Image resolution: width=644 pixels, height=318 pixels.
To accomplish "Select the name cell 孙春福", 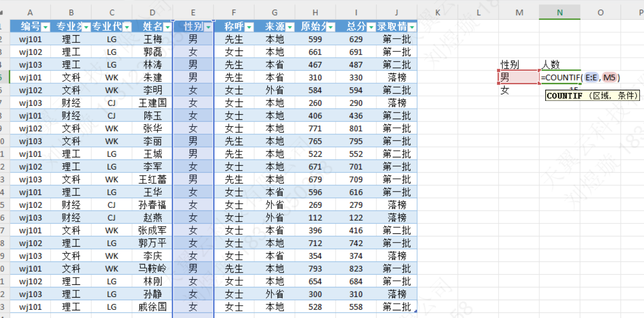I will 152,205.
